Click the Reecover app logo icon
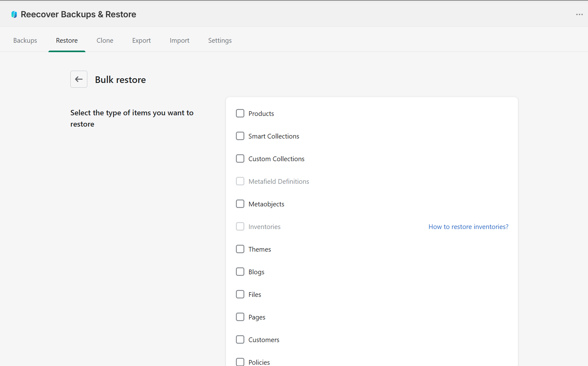Viewport: 588px width, 366px height. (14, 14)
